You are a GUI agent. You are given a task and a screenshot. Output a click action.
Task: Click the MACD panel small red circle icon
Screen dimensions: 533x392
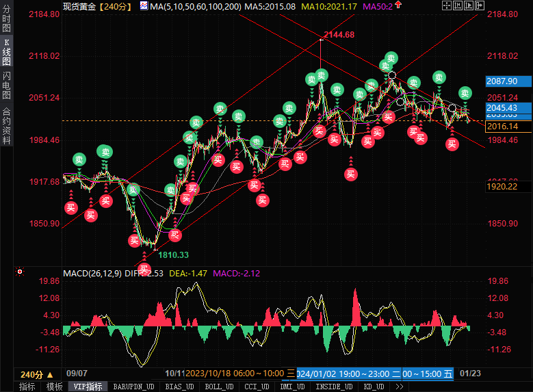tap(21, 272)
